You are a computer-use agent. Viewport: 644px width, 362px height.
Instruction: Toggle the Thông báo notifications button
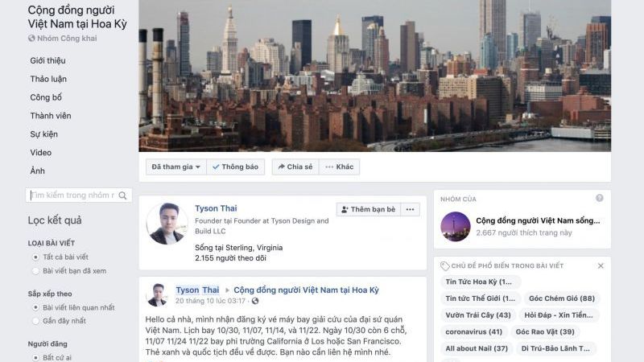[x=235, y=167]
